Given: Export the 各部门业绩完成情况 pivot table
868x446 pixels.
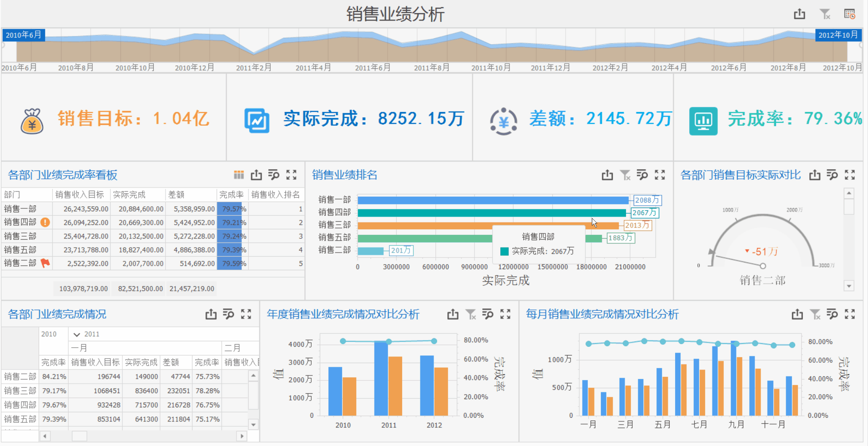Looking at the screenshot, I should click(211, 314).
